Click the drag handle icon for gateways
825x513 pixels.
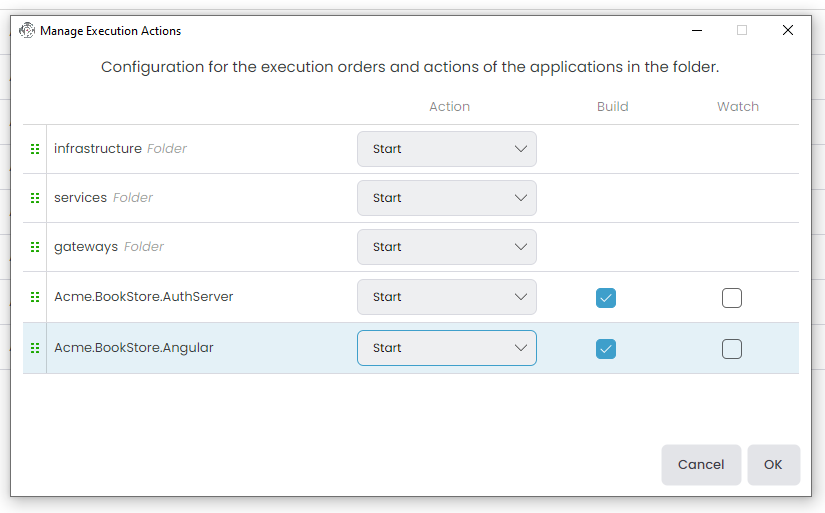click(35, 247)
